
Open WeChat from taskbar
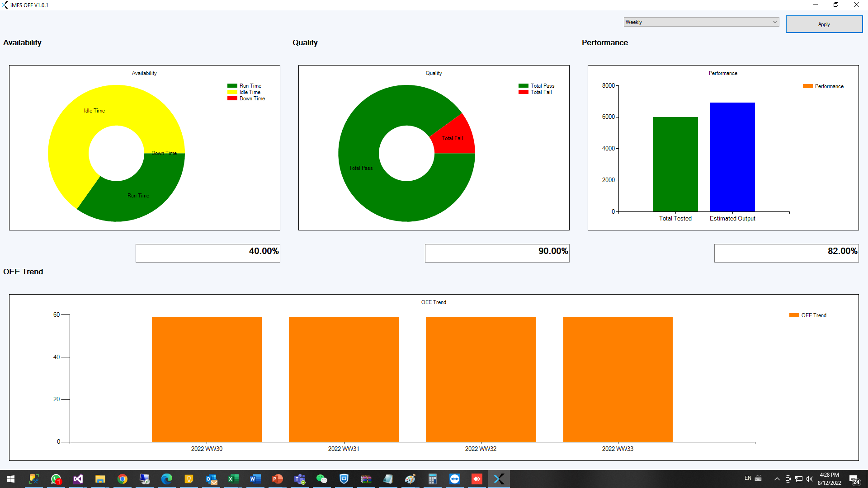coord(321,479)
